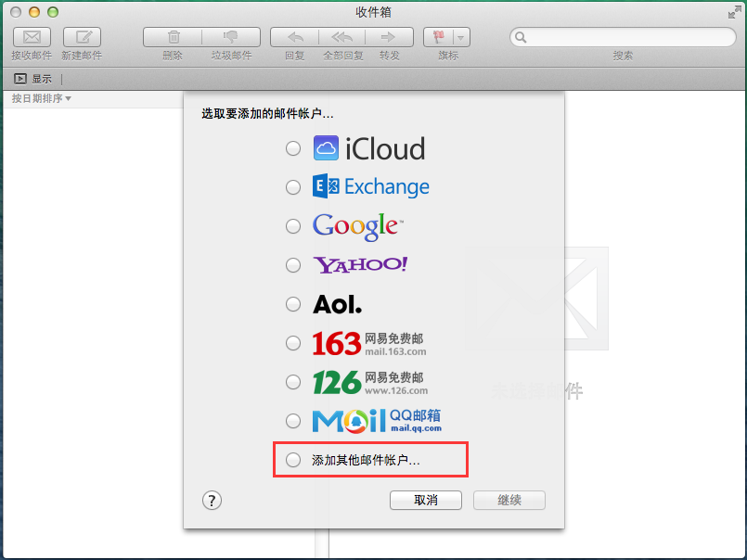Select the iCloud account radio button

pos(293,148)
